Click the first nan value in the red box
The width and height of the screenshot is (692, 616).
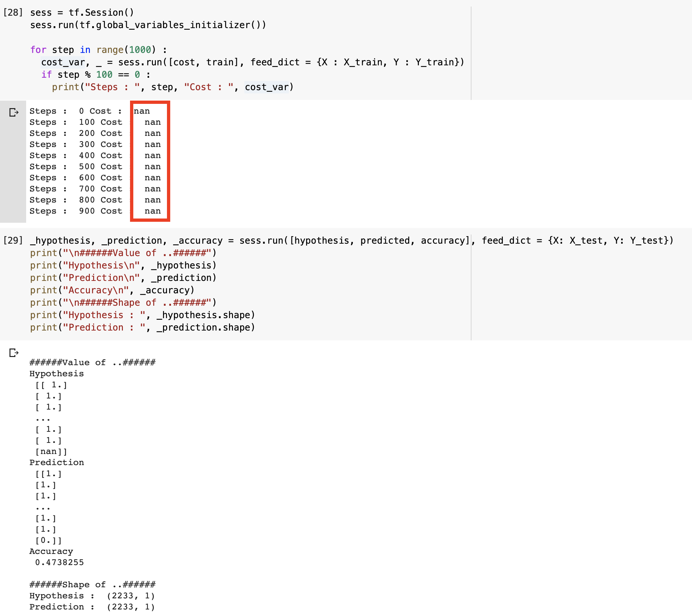[x=141, y=111]
